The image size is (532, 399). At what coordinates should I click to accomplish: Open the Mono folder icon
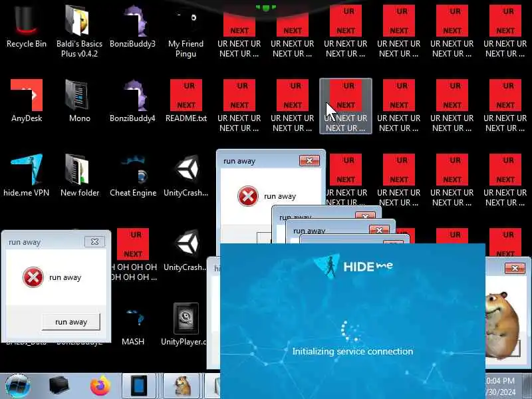click(79, 101)
